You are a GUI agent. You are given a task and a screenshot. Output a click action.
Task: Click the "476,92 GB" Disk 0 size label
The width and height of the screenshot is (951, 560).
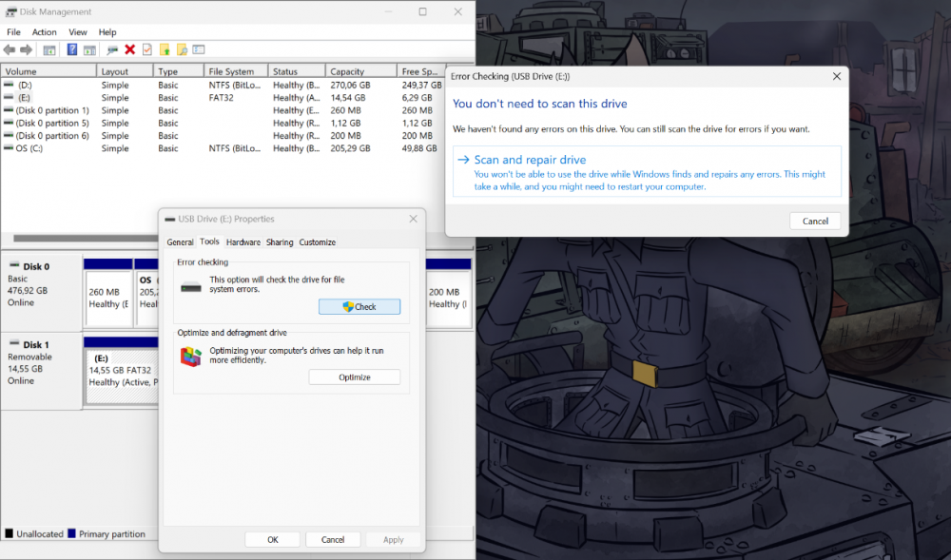pos(28,290)
